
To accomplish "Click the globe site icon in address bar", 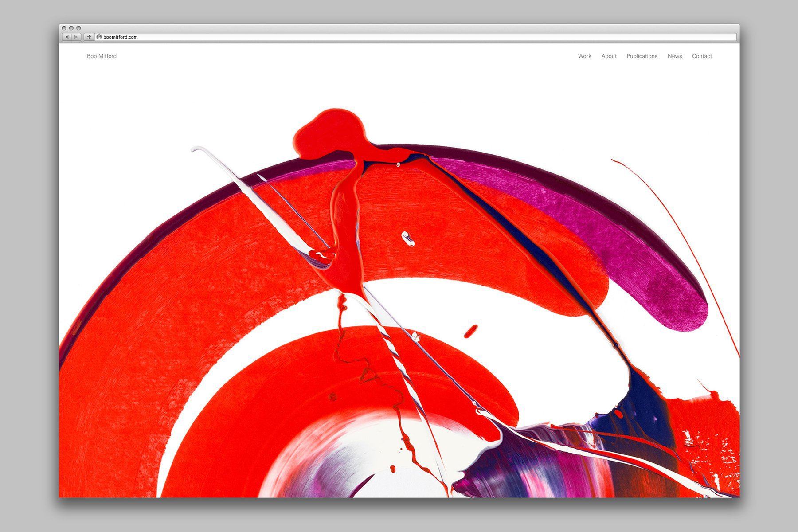I will 99,37.
